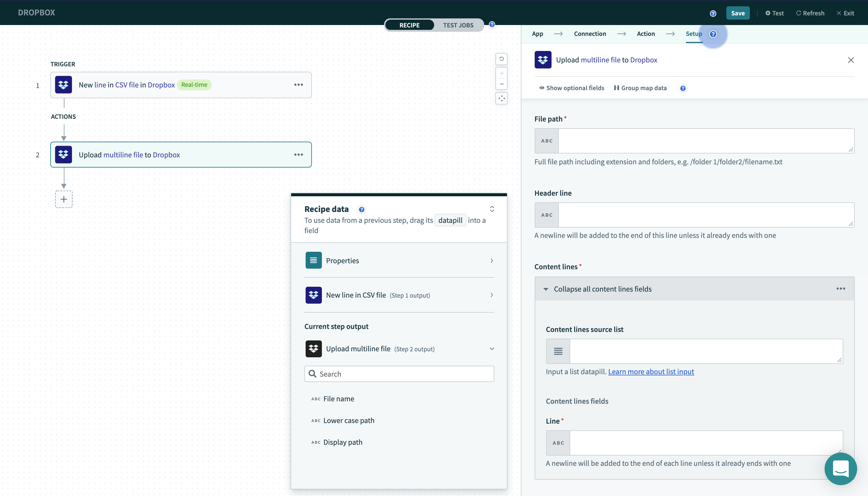The width and height of the screenshot is (868, 496).
Task: Open help beside the Setup tab
Action: pos(713,34)
